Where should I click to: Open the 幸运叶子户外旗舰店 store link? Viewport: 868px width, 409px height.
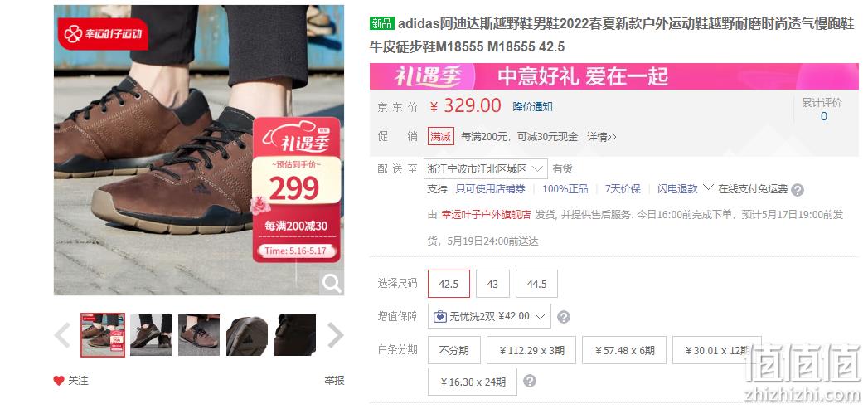click(x=486, y=215)
